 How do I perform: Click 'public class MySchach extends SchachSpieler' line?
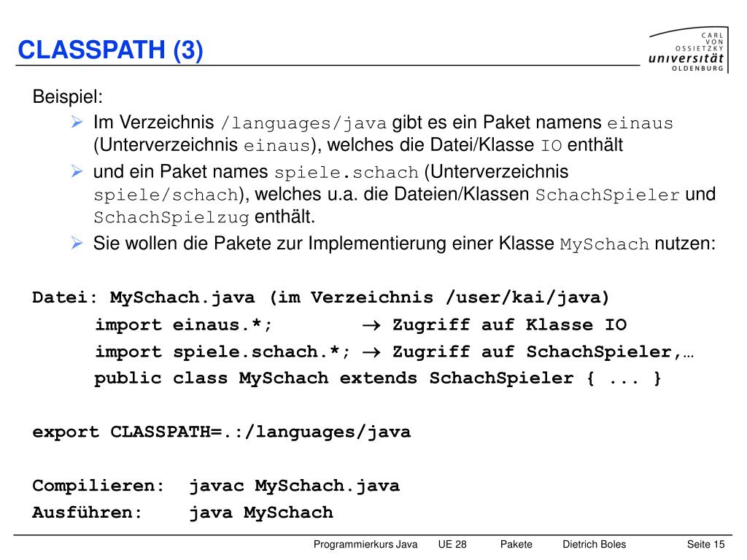(x=377, y=378)
